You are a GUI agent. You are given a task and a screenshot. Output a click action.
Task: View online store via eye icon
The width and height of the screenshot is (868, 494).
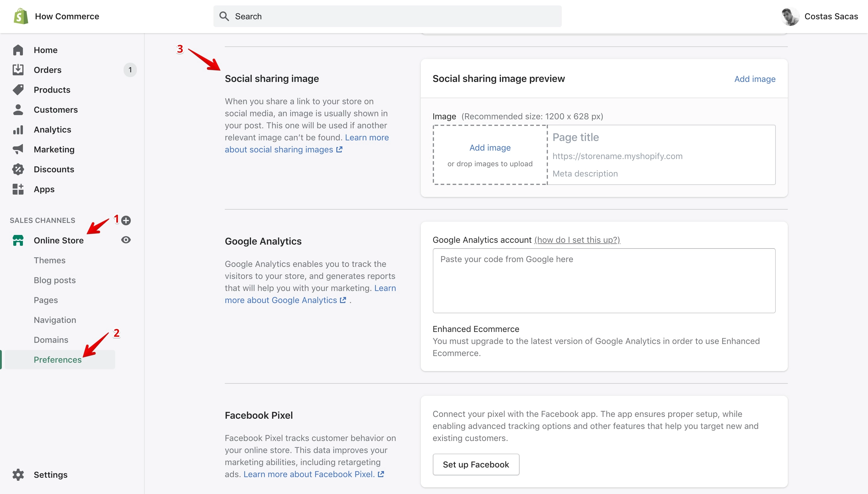point(126,240)
